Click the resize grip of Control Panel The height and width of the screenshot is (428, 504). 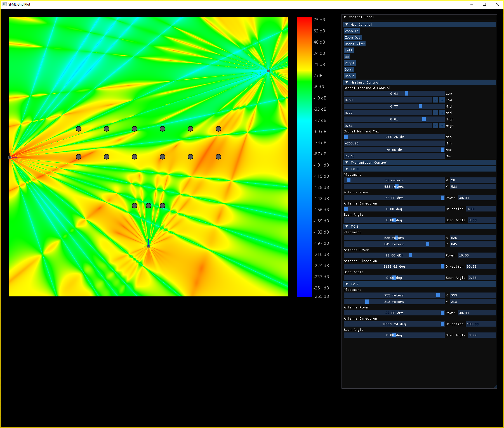[495, 386]
